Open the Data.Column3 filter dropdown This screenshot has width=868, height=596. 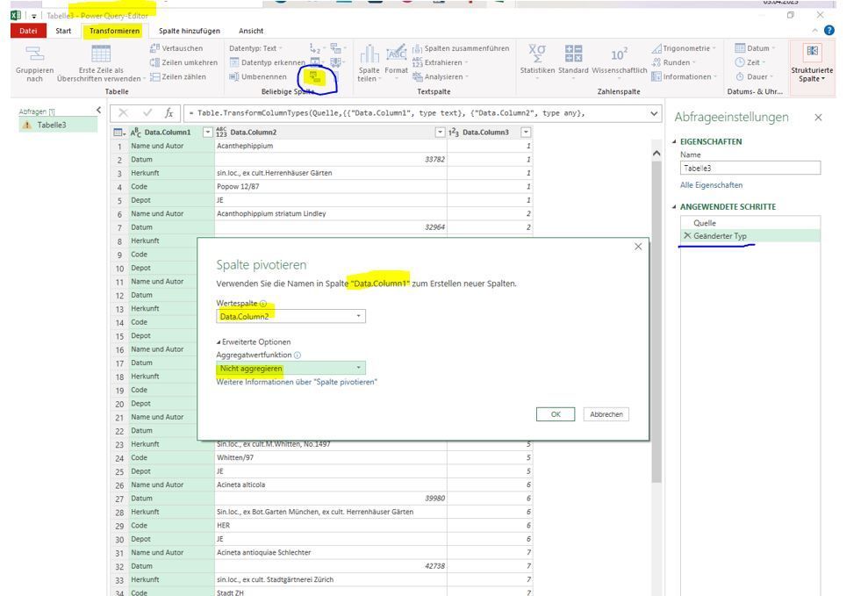(x=526, y=133)
